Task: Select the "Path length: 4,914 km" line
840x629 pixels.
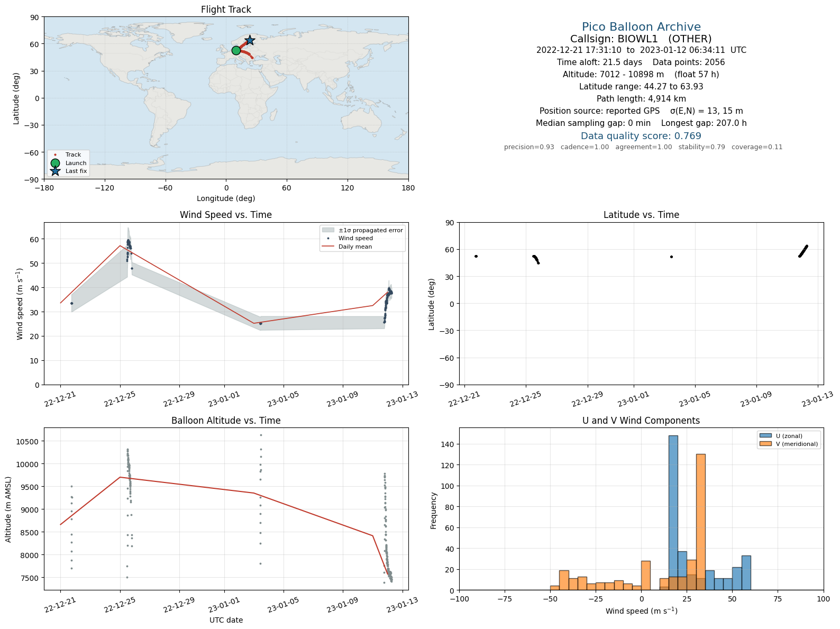Action: coord(641,99)
